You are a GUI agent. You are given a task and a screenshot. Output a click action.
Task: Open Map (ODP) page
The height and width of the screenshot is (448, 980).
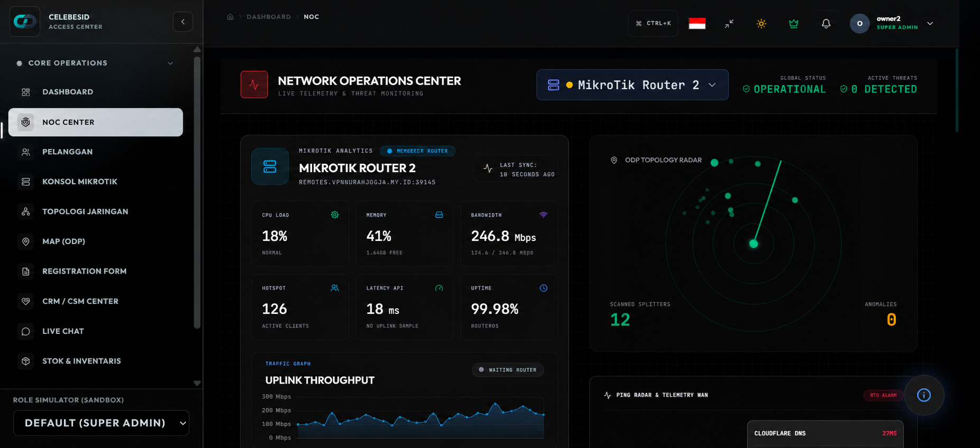click(96, 241)
